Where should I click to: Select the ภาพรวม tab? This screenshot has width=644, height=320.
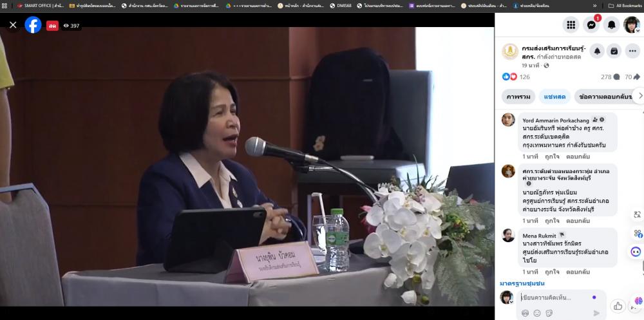(518, 97)
